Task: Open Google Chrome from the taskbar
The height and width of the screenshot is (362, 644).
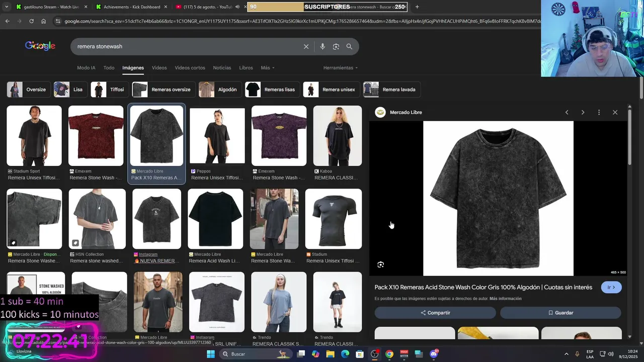Action: 389,354
